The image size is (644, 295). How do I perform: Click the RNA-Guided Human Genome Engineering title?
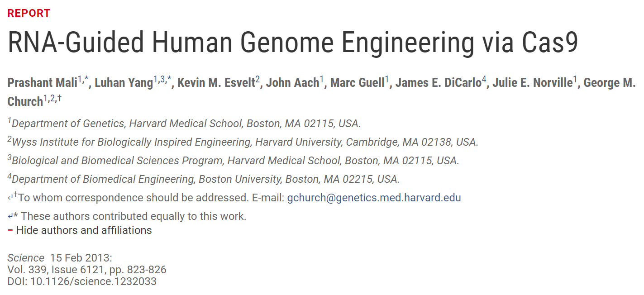292,43
